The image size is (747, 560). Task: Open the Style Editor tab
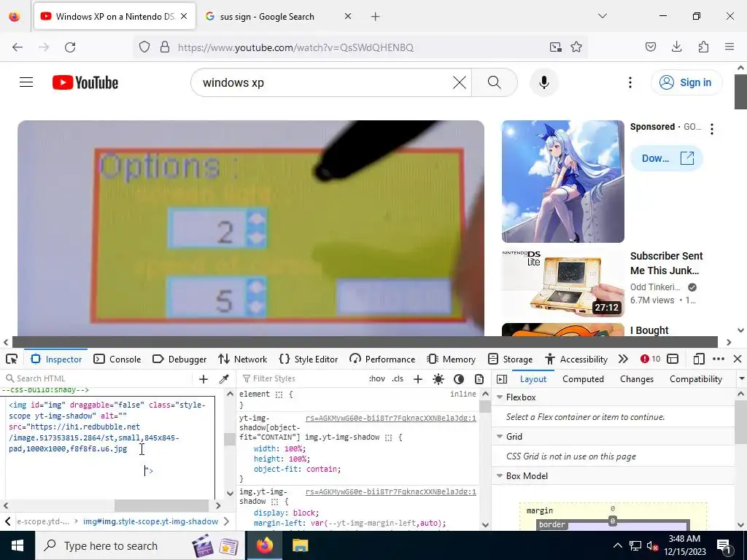tap(309, 359)
